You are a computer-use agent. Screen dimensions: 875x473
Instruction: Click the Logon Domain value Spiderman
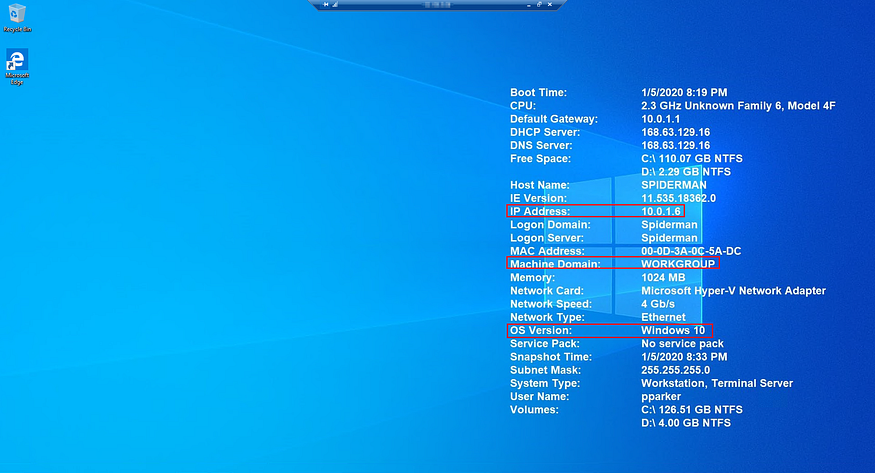(670, 225)
